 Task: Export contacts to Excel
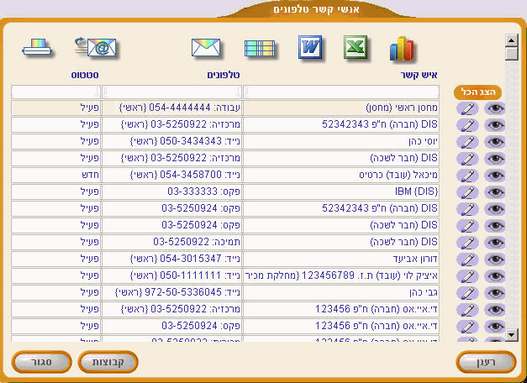[356, 48]
